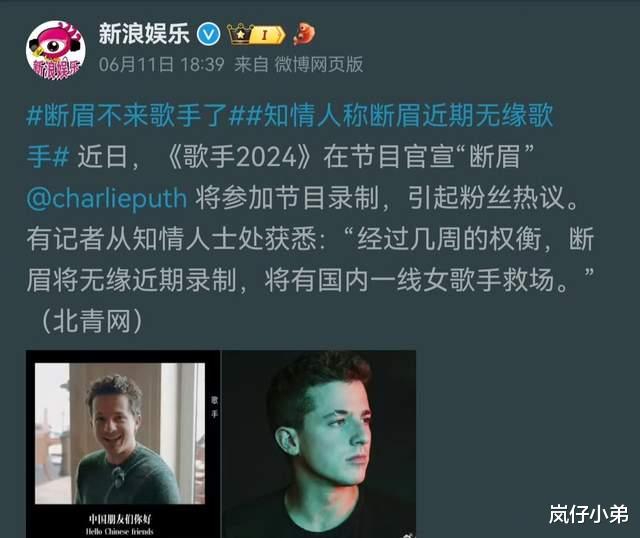Tap the orange shrimp badge icon

coord(304,33)
